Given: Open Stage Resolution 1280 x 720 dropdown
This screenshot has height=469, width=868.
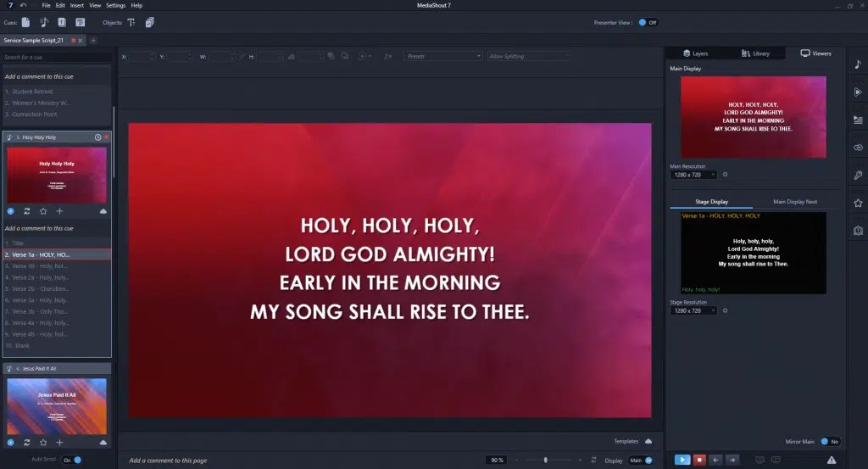Looking at the screenshot, I should pos(693,310).
